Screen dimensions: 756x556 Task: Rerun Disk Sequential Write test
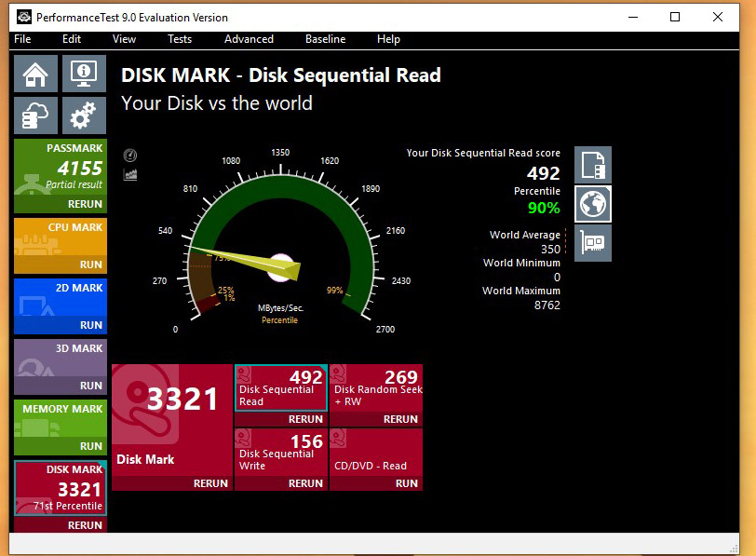click(305, 483)
